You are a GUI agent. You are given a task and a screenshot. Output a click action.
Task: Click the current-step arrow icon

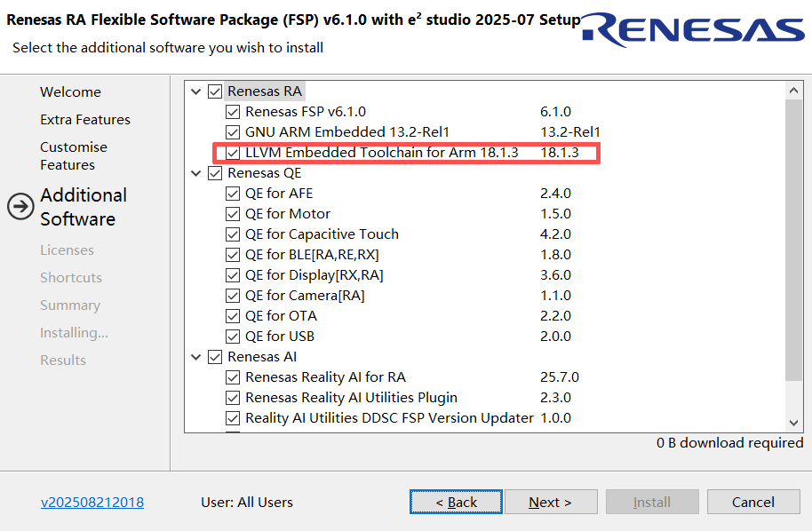point(20,207)
